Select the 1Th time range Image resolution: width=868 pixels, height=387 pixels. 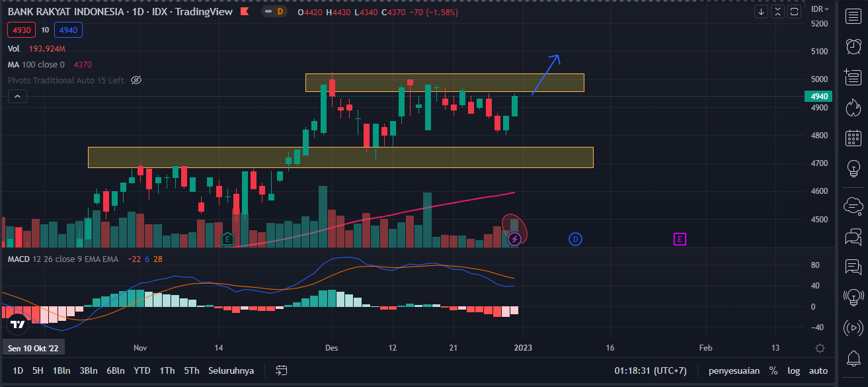167,370
